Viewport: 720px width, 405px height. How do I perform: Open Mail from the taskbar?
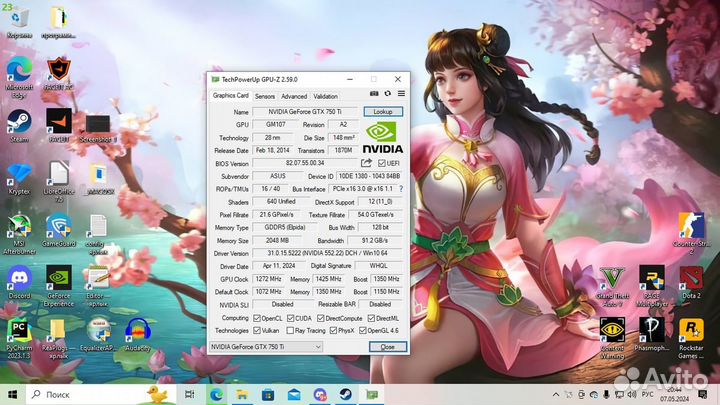click(x=294, y=394)
